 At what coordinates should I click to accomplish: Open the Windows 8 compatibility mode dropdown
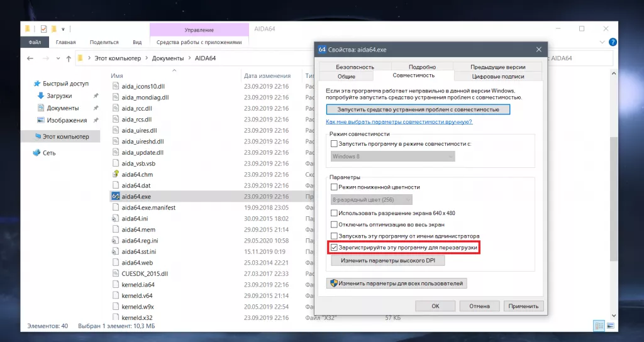click(x=392, y=157)
